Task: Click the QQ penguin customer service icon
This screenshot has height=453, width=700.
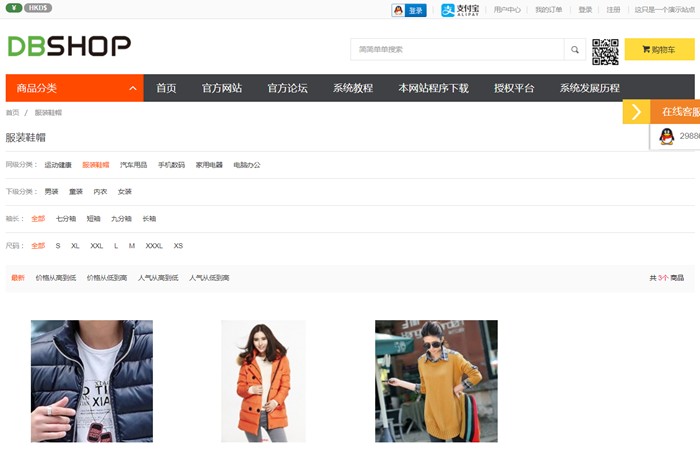Action: click(666, 136)
